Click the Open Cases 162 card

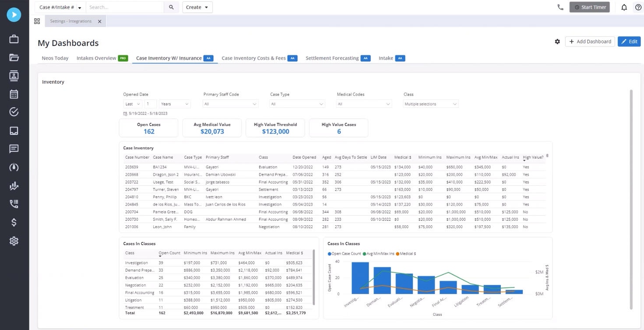click(148, 128)
